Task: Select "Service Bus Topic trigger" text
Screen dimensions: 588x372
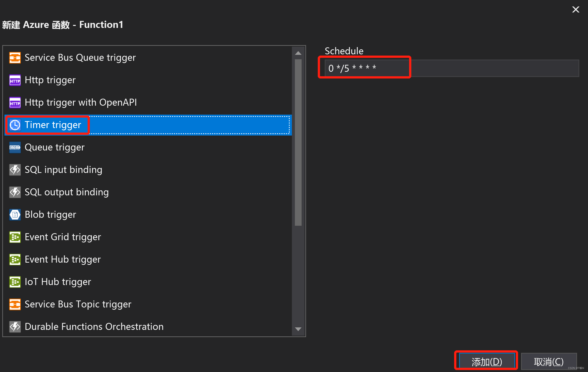Action: click(78, 304)
